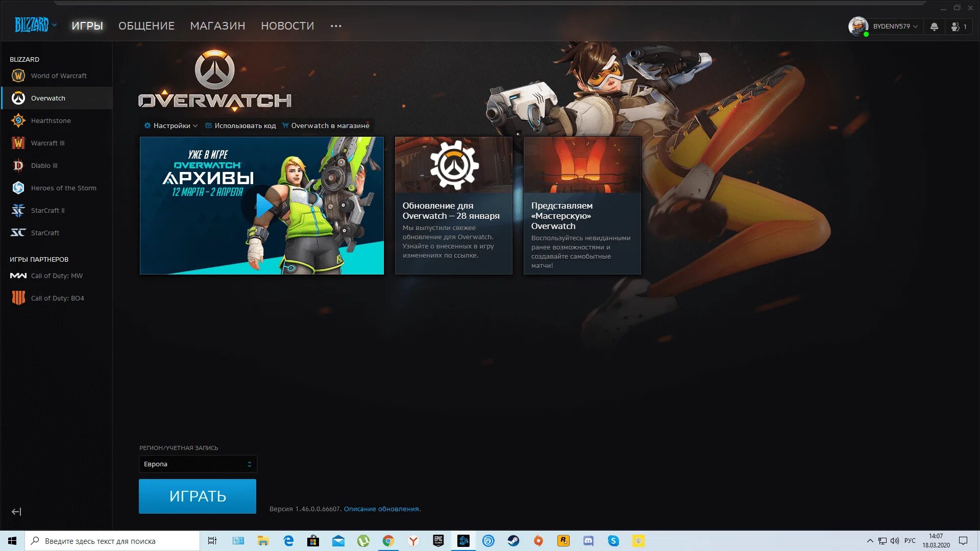980x551 pixels.
Task: Open the Описание обновления link
Action: (x=381, y=509)
